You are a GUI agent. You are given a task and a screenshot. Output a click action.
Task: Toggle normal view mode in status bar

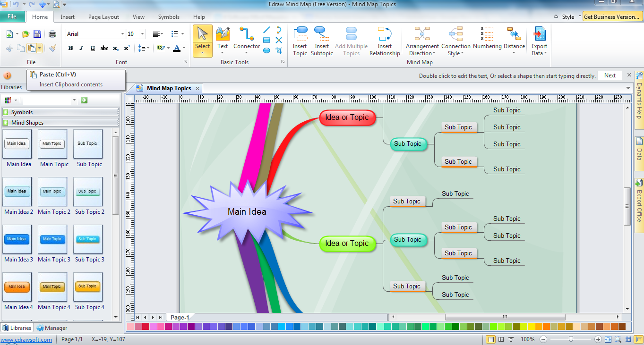(x=491, y=339)
